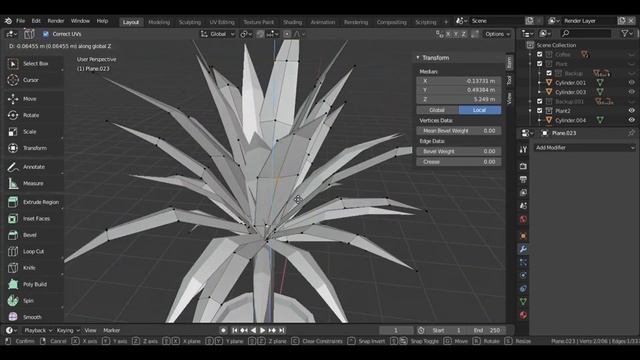Switch to the UV Editing workspace tab

coord(222,22)
